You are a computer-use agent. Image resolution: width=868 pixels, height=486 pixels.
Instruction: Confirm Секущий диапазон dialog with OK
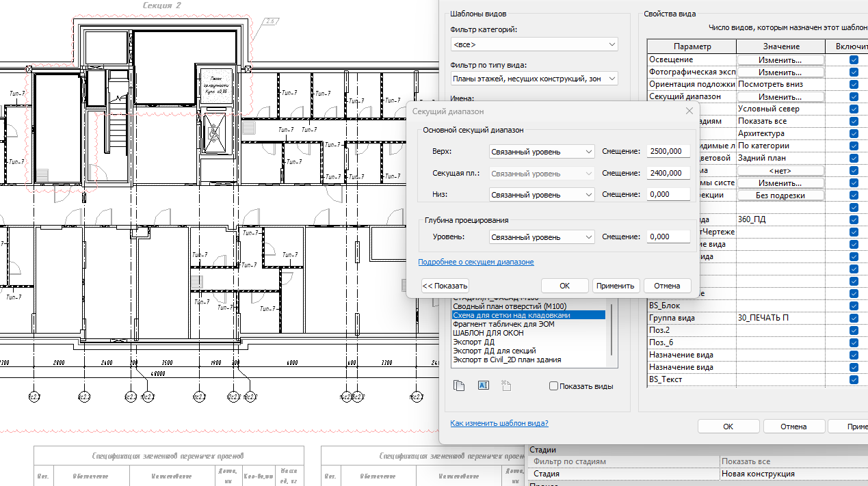pyautogui.click(x=564, y=286)
